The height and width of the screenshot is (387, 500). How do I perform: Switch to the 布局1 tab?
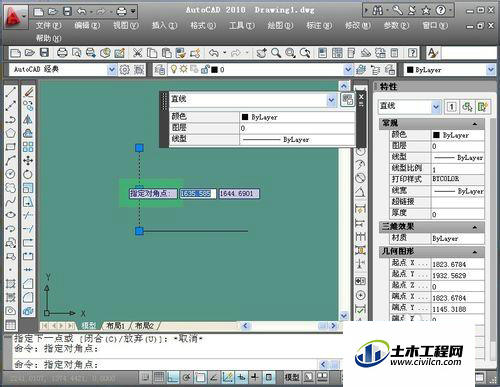click(115, 325)
